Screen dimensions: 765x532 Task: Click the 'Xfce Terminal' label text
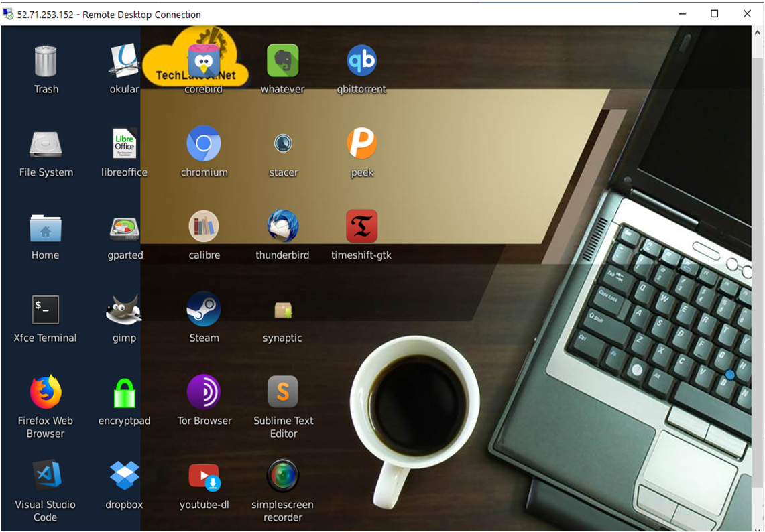tap(46, 338)
